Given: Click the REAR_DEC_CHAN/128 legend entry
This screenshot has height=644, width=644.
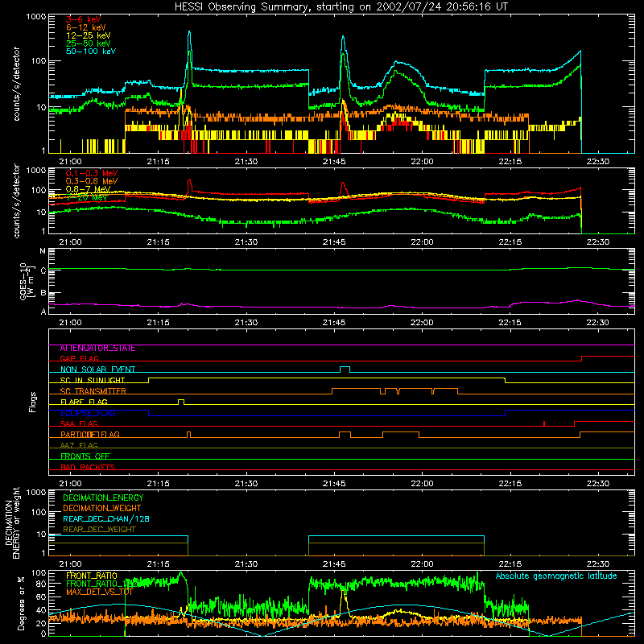Looking at the screenshot, I should [106, 519].
